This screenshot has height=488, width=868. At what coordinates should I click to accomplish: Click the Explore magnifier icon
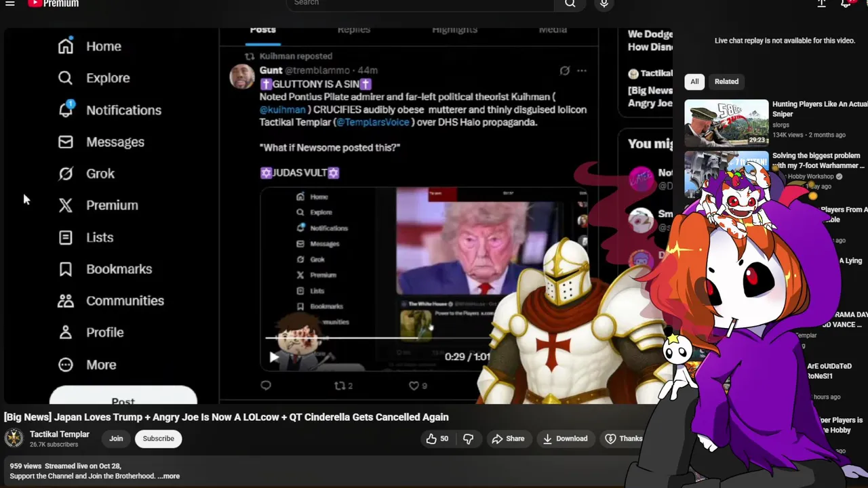[x=66, y=78]
